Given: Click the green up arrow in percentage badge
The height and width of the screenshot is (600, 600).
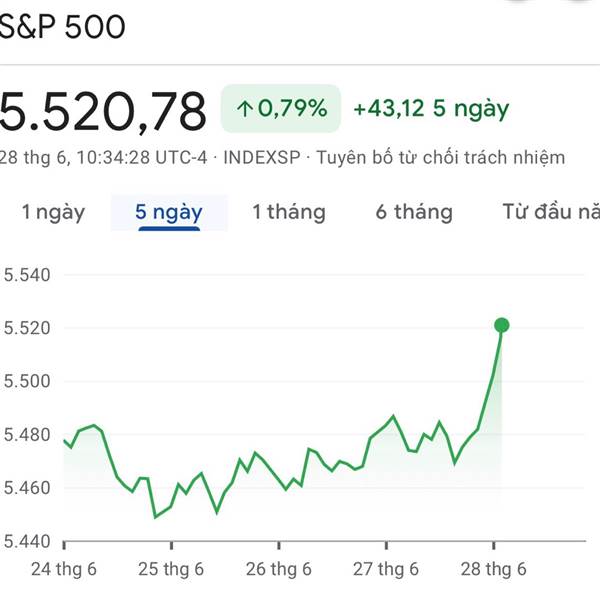Looking at the screenshot, I should (x=244, y=109).
